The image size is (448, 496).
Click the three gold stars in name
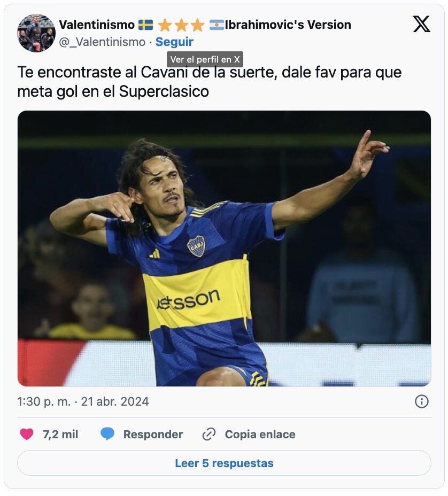181,25
